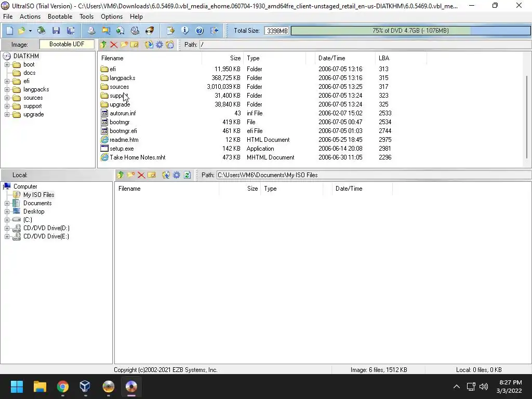Expand the upgrade folder tree node

click(7, 114)
